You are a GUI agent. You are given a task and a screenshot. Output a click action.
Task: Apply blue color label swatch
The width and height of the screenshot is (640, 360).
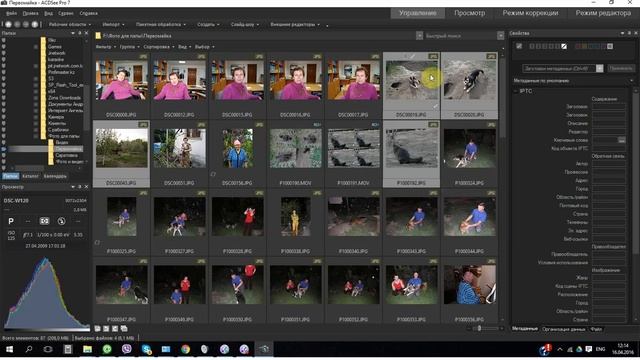pos(597,47)
